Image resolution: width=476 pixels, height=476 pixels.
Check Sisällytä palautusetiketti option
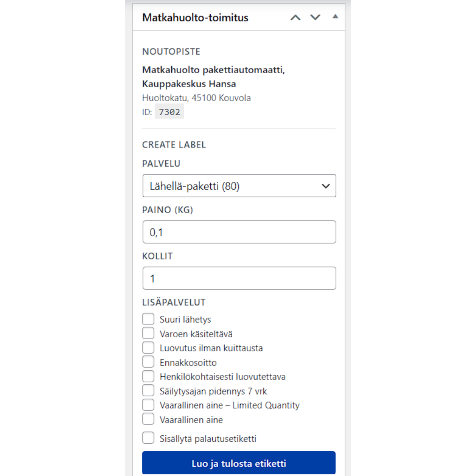click(148, 438)
